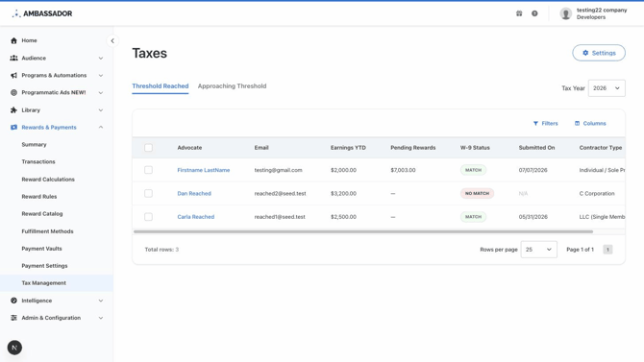Click the 07/07/2026 submitted date
This screenshot has width=644, height=362.
[533, 170]
